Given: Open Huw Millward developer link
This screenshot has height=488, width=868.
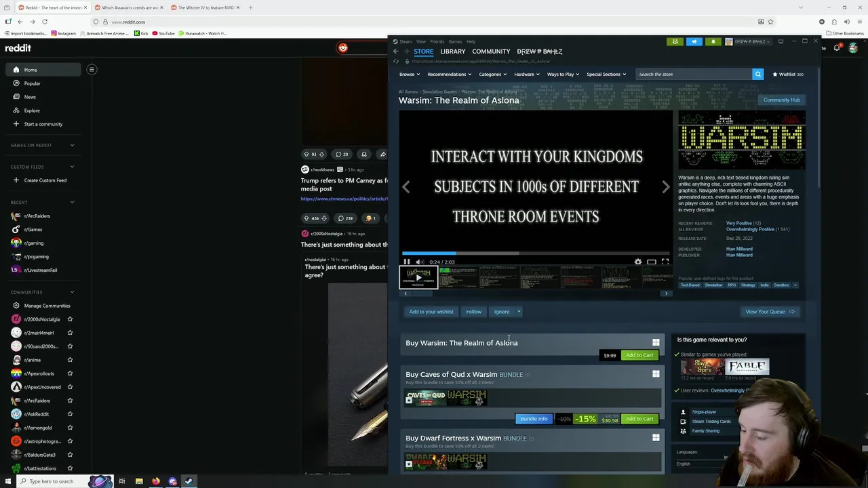Looking at the screenshot, I should coord(739,249).
